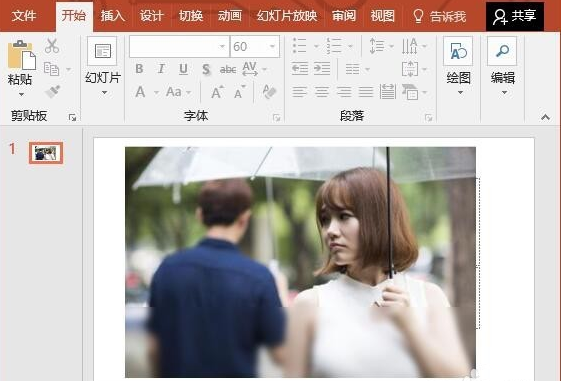Expand the Numbering dropdown arrow
Screen dimensions: 561x381
(350, 46)
